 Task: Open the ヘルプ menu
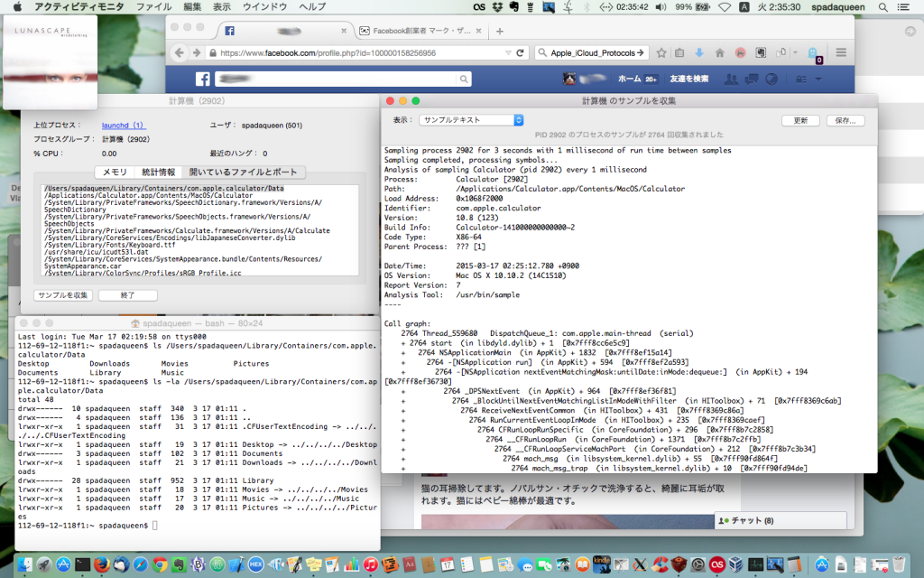pos(312,7)
